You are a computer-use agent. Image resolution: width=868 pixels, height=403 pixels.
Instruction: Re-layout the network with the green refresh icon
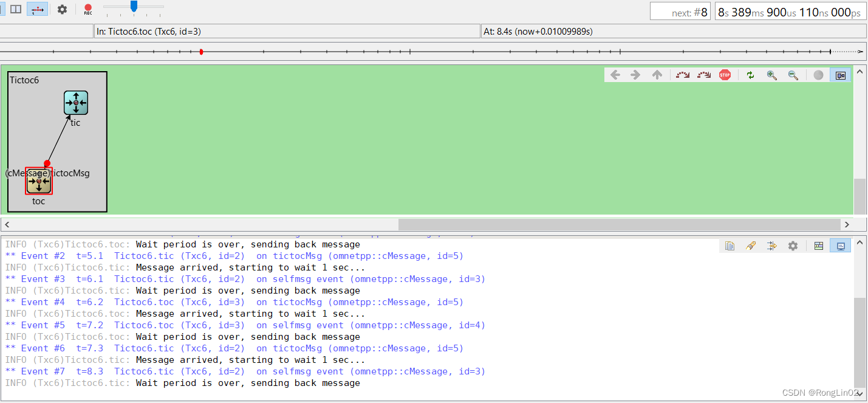click(751, 75)
